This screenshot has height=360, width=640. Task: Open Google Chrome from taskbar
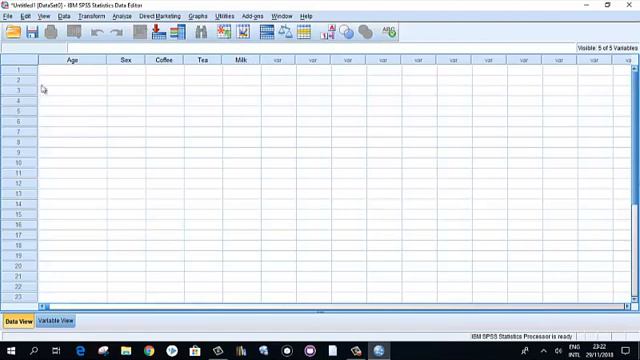149,351
